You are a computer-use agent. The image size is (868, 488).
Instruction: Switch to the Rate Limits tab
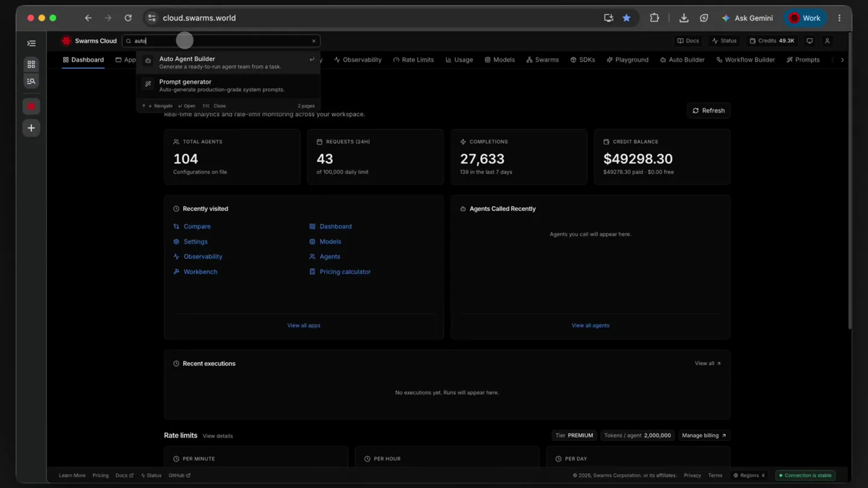click(414, 60)
